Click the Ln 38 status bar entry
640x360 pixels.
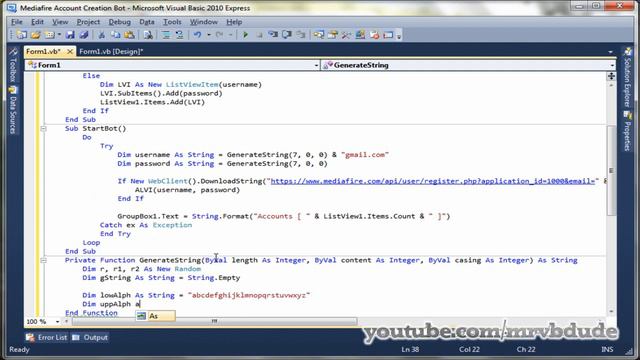(x=410, y=349)
